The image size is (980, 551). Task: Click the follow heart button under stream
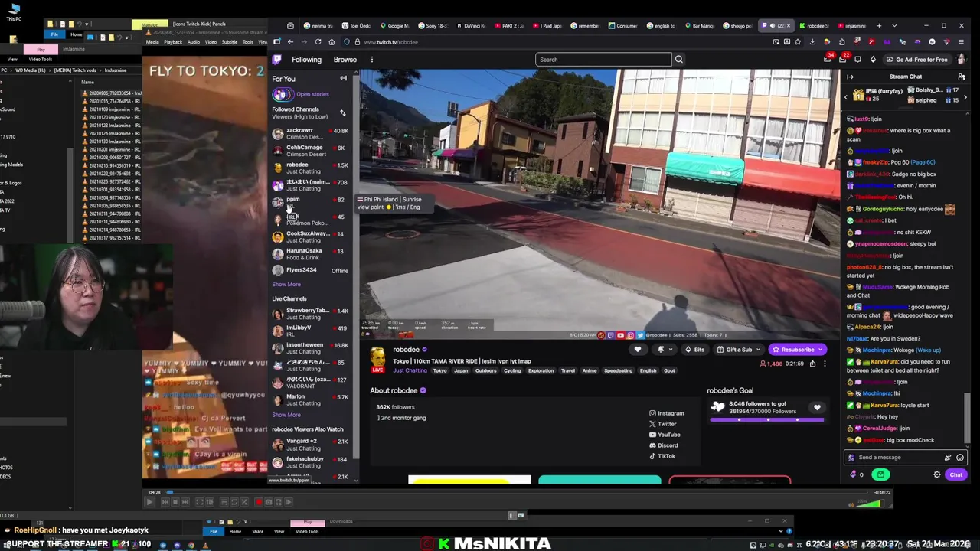637,350
